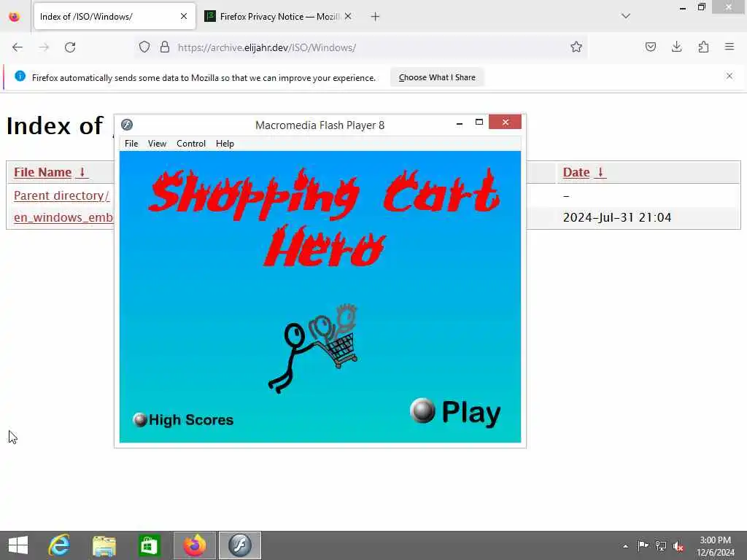This screenshot has width=747, height=560.
Task: Select the Index of /ISO/Windows/ tab
Action: tap(115, 16)
